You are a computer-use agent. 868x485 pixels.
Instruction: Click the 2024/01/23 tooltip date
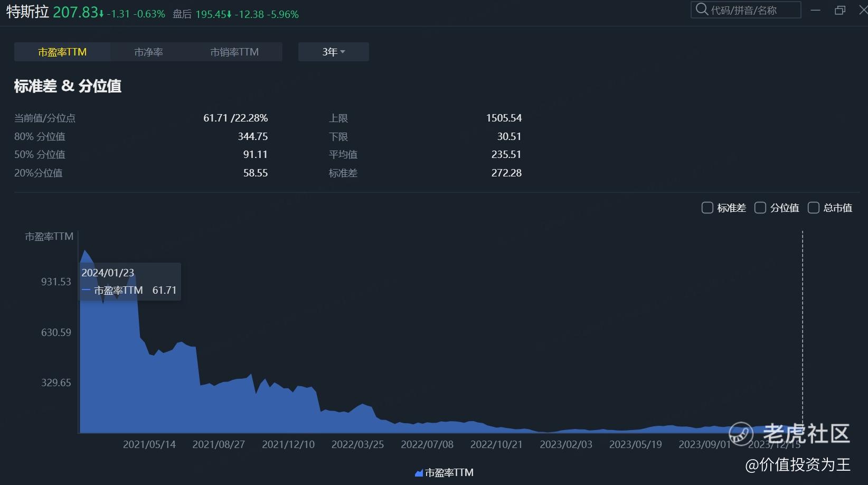108,273
